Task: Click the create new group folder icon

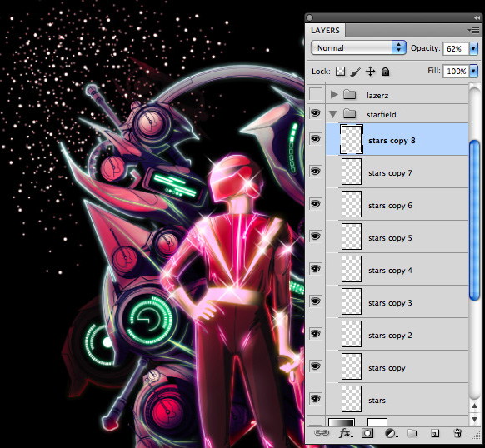Action: 412,433
